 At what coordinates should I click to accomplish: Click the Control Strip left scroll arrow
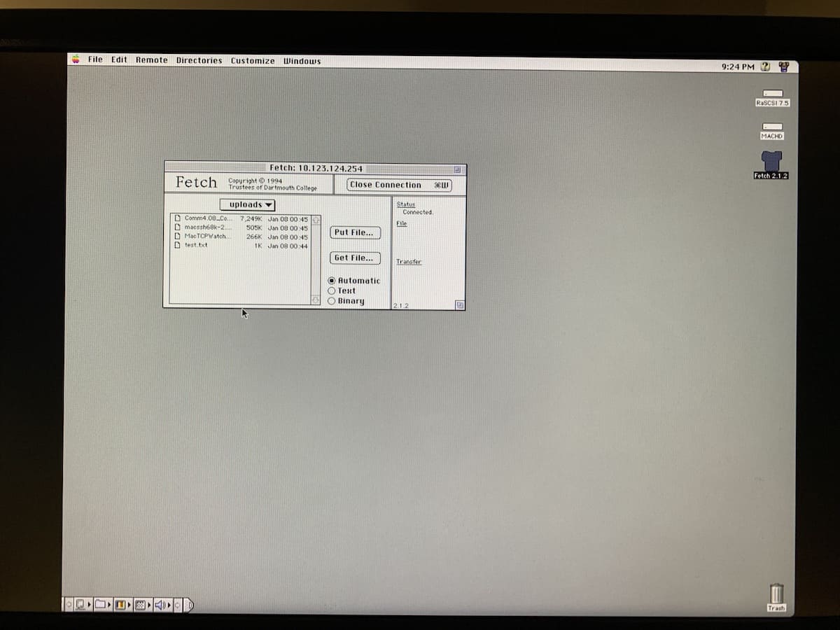click(69, 603)
